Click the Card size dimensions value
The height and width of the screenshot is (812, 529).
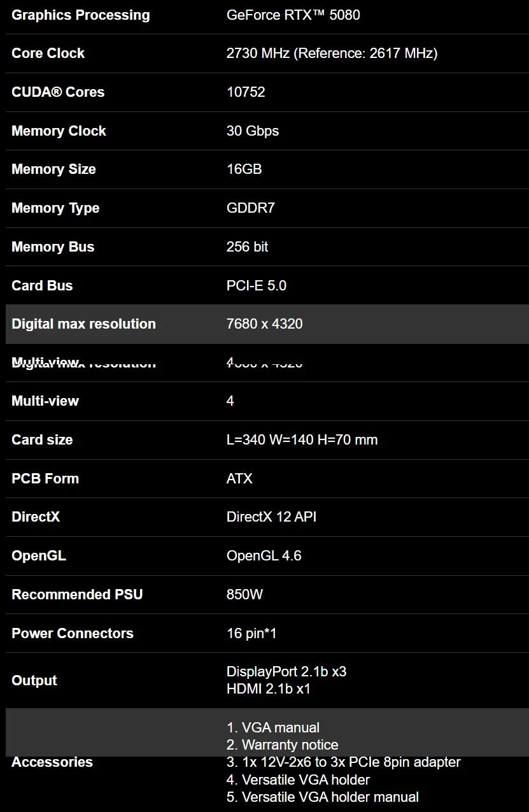click(x=302, y=439)
